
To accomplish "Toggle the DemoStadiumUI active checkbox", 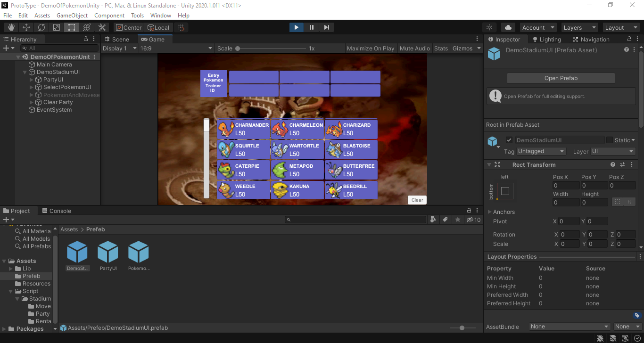I will pyautogui.click(x=509, y=140).
